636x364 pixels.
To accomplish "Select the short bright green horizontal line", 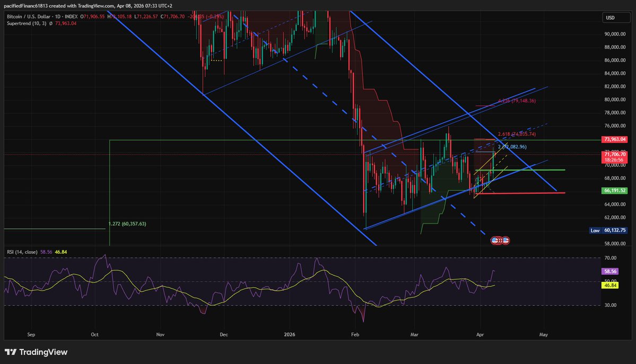I will [520, 170].
